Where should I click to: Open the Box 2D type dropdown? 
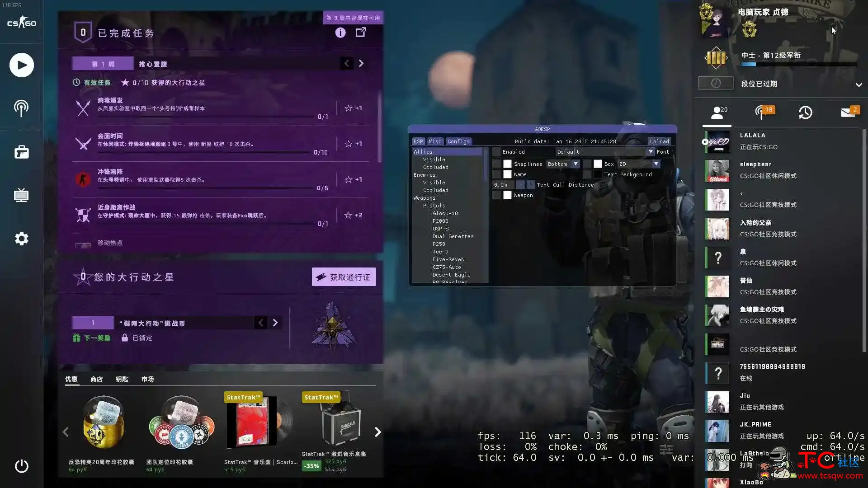pos(639,164)
